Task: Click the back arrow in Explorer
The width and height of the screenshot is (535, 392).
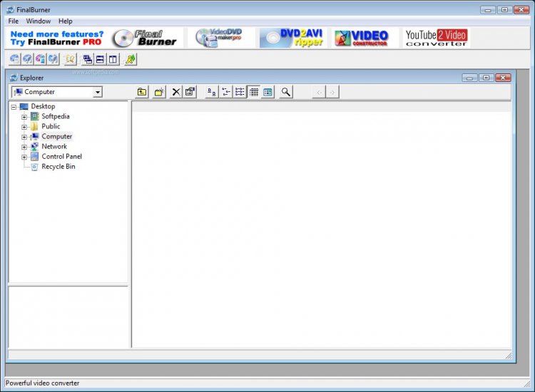Action: pyautogui.click(x=319, y=93)
